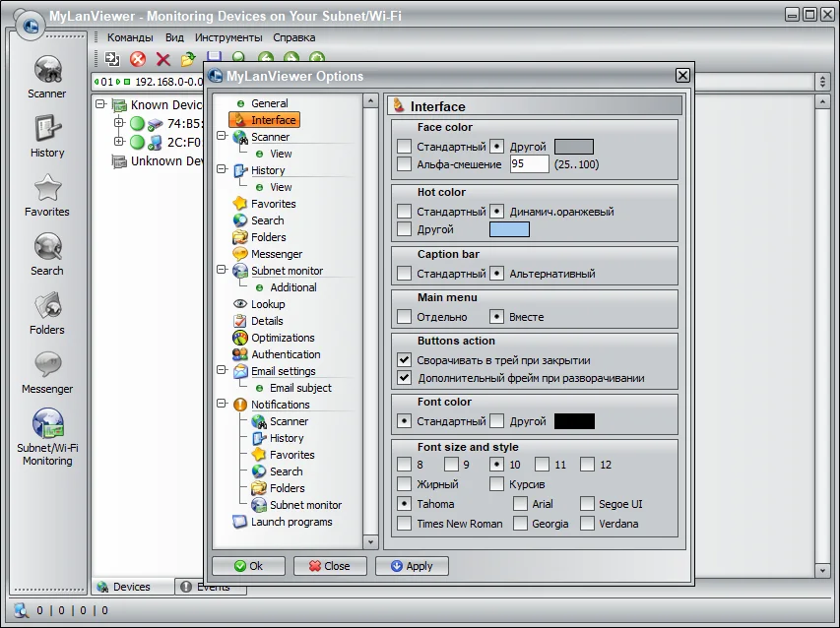Open Messenger in the left sidebar

click(x=47, y=373)
